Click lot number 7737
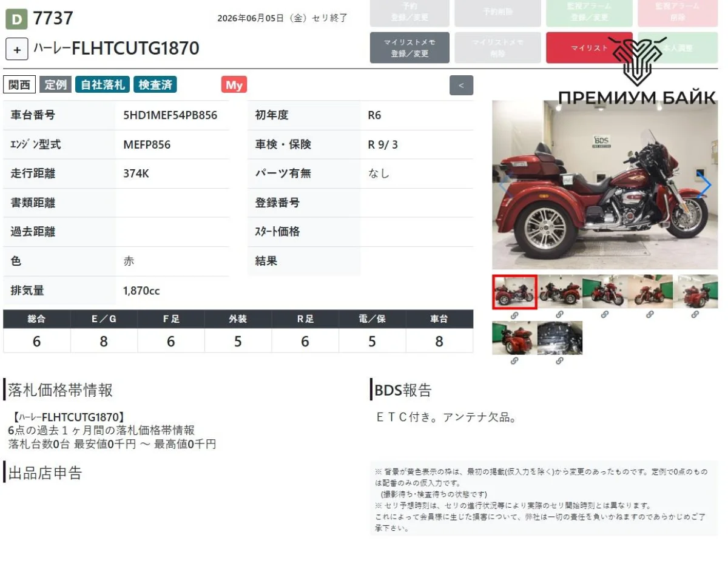728x566 pixels. click(x=53, y=18)
